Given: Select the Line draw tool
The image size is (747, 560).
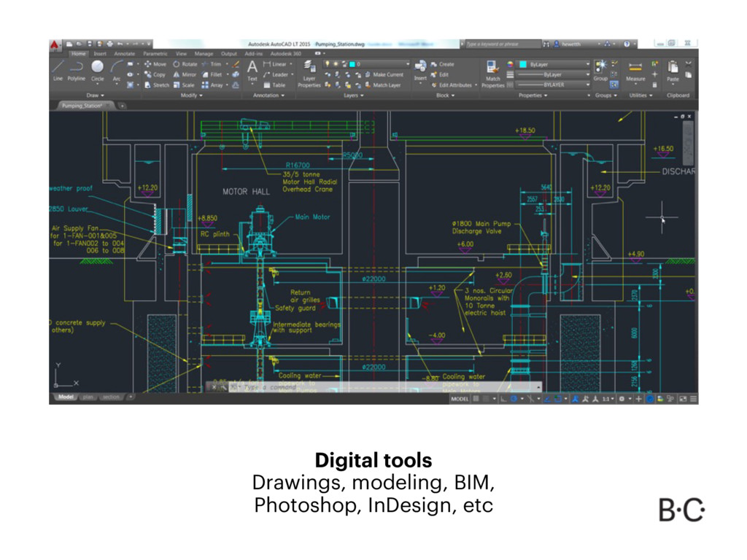Looking at the screenshot, I should pos(58,71).
